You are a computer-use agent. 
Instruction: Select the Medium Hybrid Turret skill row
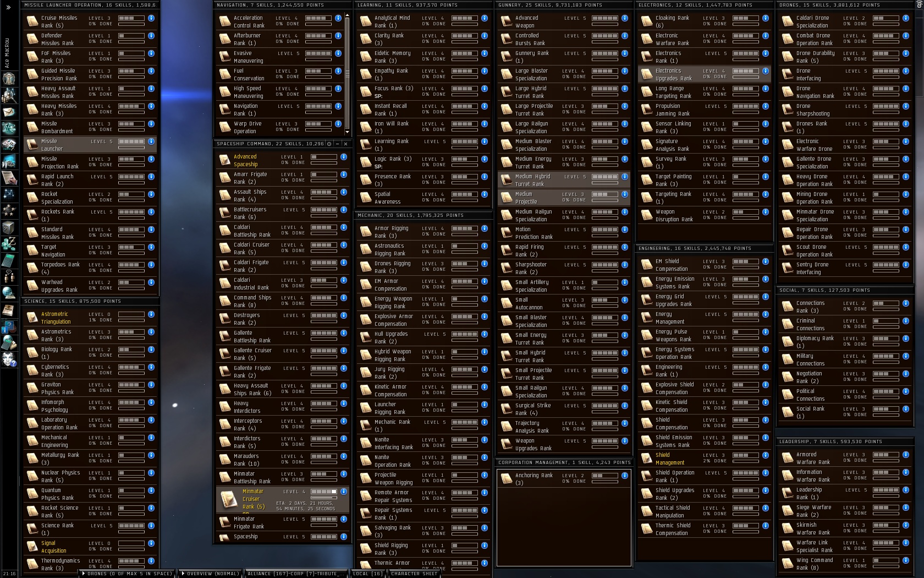click(x=564, y=180)
